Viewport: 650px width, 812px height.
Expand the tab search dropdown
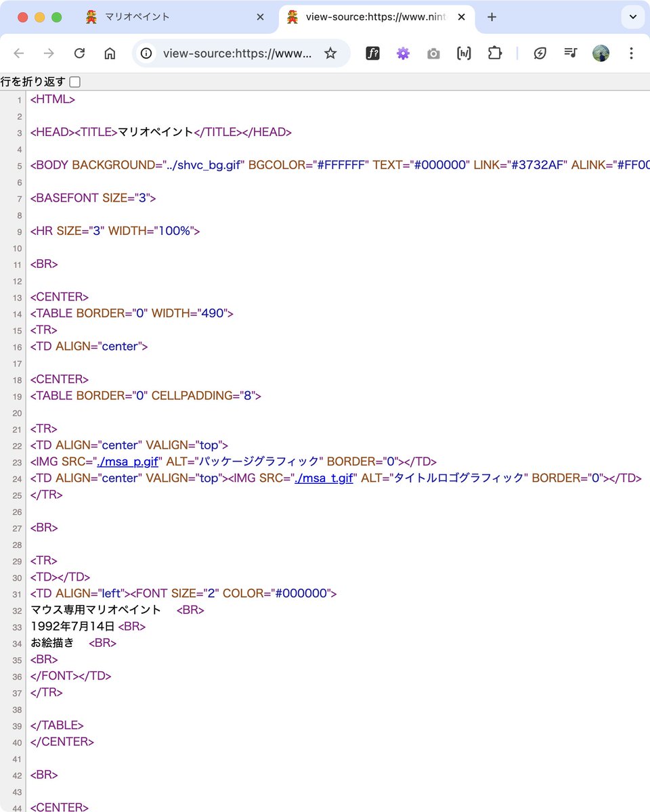point(633,17)
